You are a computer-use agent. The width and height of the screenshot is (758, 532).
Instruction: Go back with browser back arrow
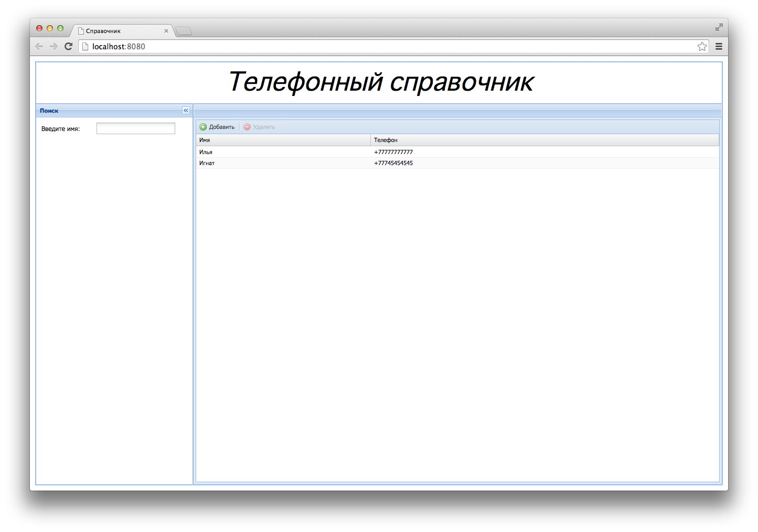[x=39, y=46]
